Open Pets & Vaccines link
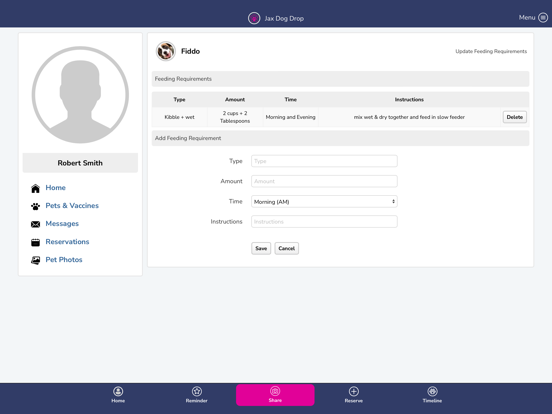Image resolution: width=552 pixels, height=414 pixels. pos(72,206)
